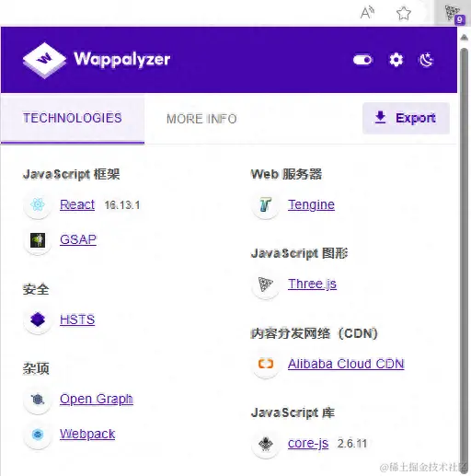471x476 pixels.
Task: Click the Open Graph icon
Action: 38,400
